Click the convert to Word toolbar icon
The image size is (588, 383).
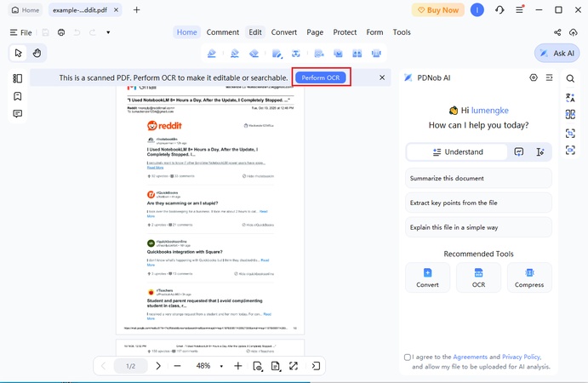(339, 54)
